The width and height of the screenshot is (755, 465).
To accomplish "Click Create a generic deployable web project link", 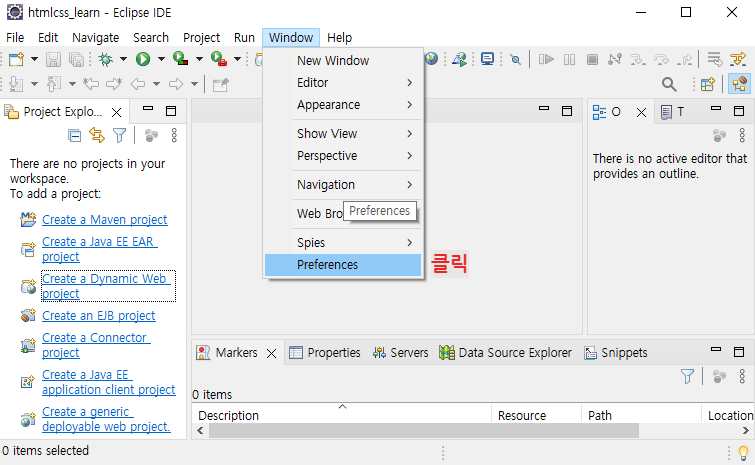I will (106, 419).
